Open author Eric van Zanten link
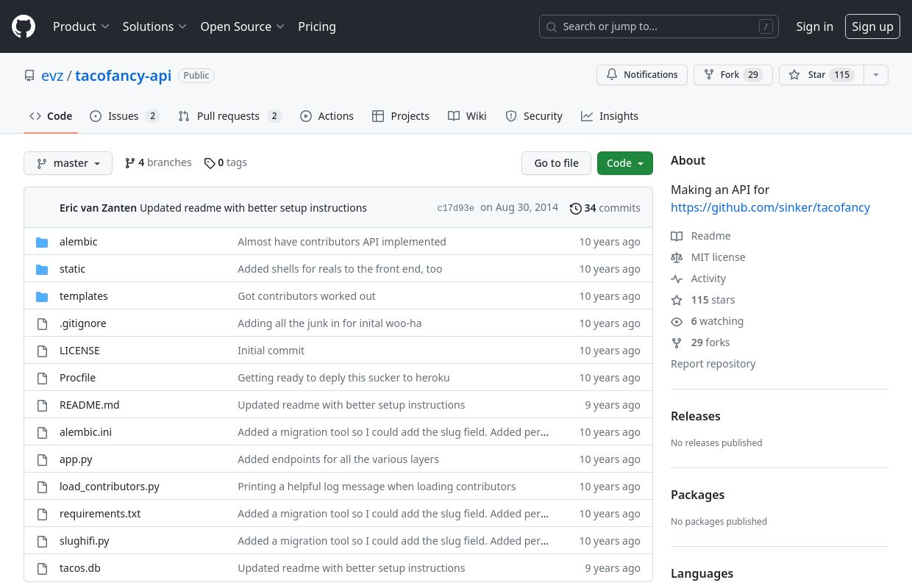 pyautogui.click(x=98, y=208)
